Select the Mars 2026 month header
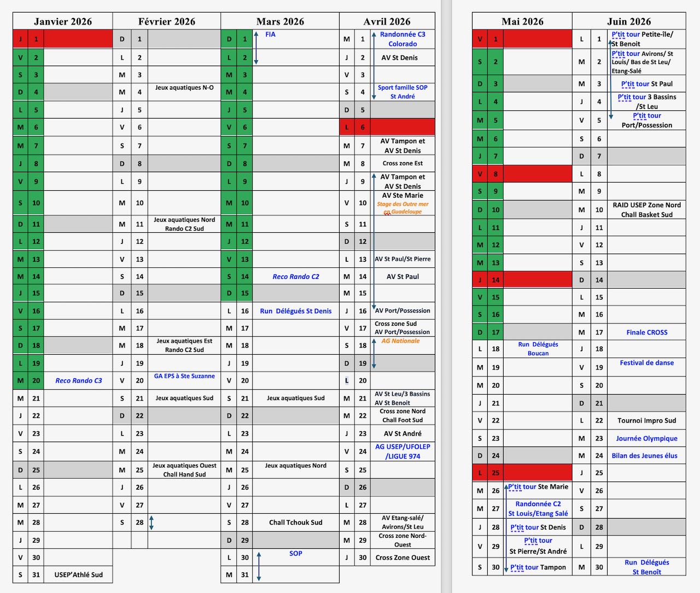This screenshot has height=593, width=700. click(280, 22)
